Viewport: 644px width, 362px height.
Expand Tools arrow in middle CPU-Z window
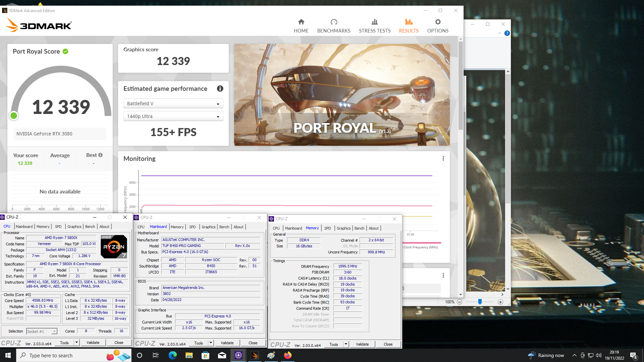pos(211,343)
